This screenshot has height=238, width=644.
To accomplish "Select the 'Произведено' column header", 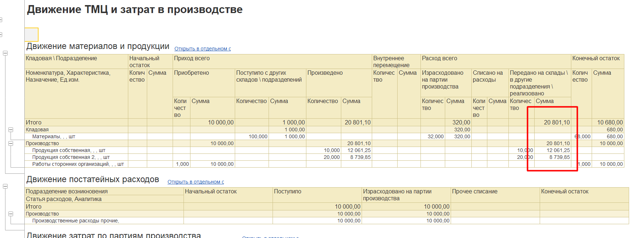I will tap(339, 83).
